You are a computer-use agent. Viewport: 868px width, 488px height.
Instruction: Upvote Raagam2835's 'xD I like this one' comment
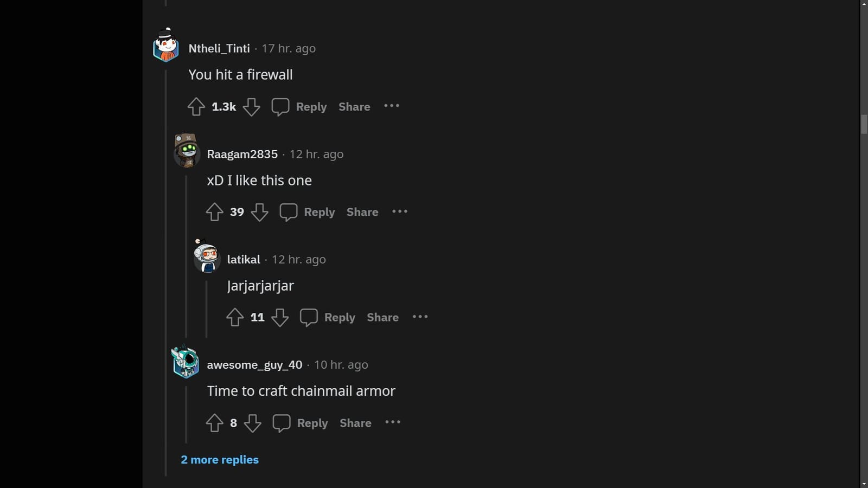214,212
